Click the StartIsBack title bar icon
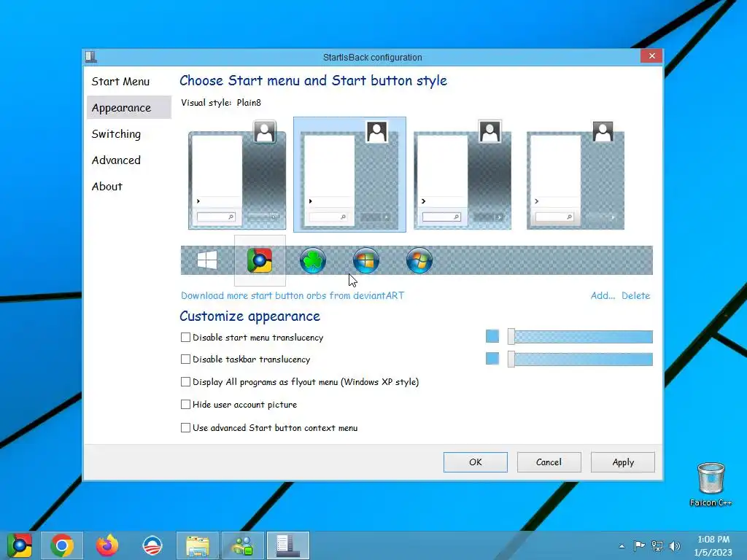The image size is (747, 560). tap(91, 57)
